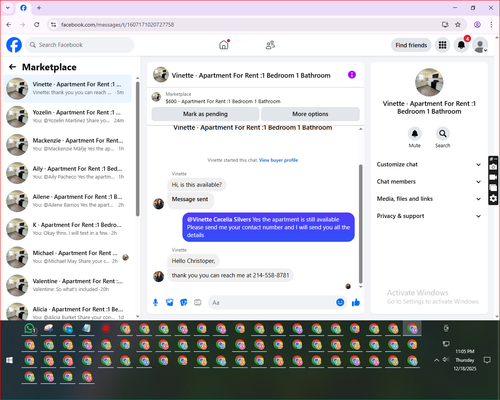Search in conversation magnifier icon

tap(442, 134)
